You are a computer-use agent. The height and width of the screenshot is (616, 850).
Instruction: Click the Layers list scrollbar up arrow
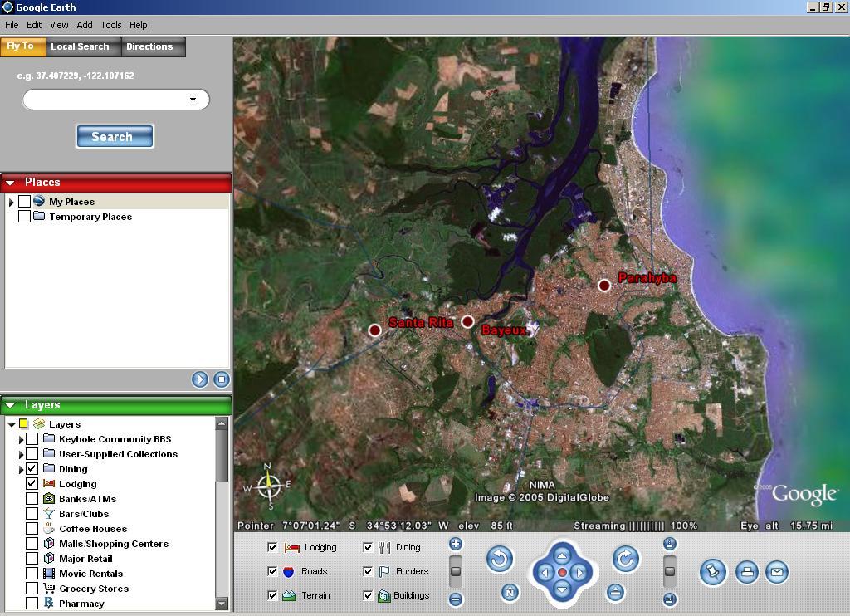221,423
